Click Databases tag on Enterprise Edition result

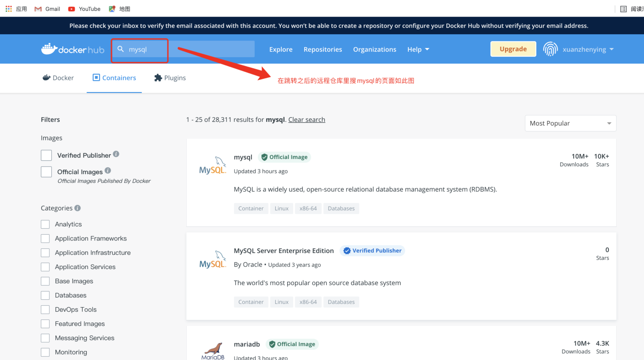(341, 302)
